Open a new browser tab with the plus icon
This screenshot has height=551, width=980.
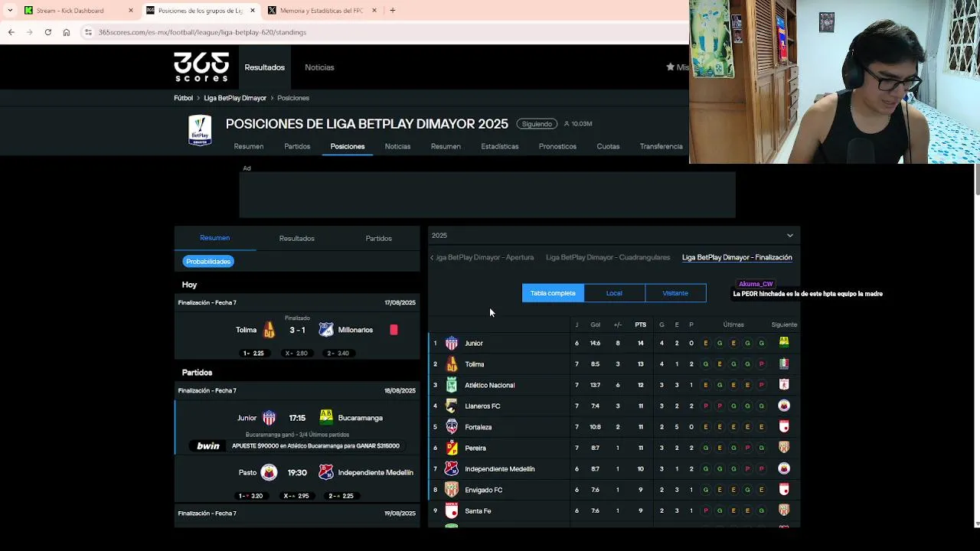[x=392, y=11]
